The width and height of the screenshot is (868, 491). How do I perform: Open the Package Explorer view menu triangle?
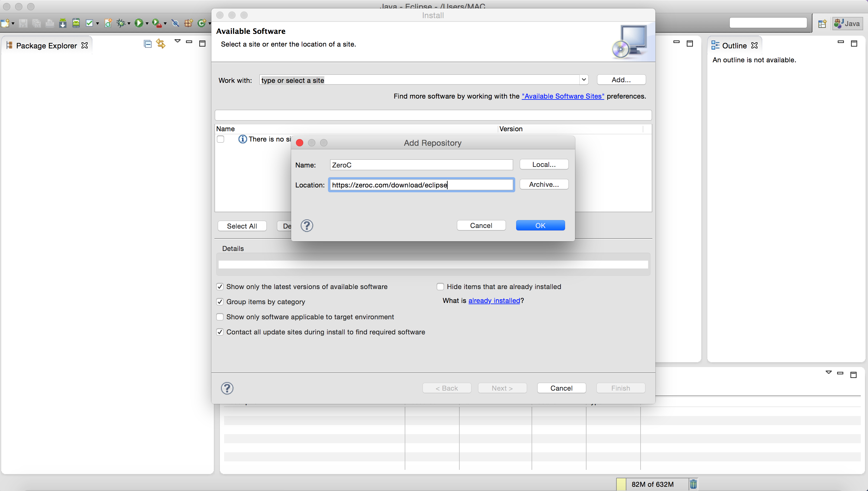[178, 41]
